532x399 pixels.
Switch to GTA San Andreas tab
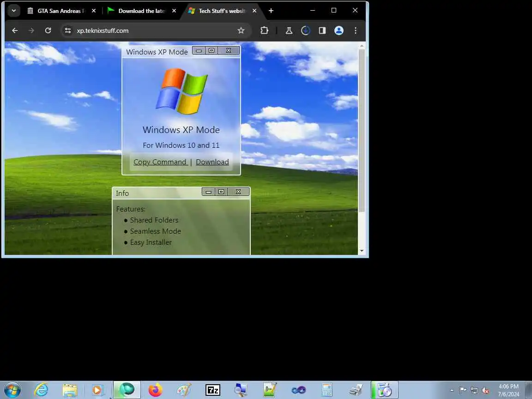61,11
